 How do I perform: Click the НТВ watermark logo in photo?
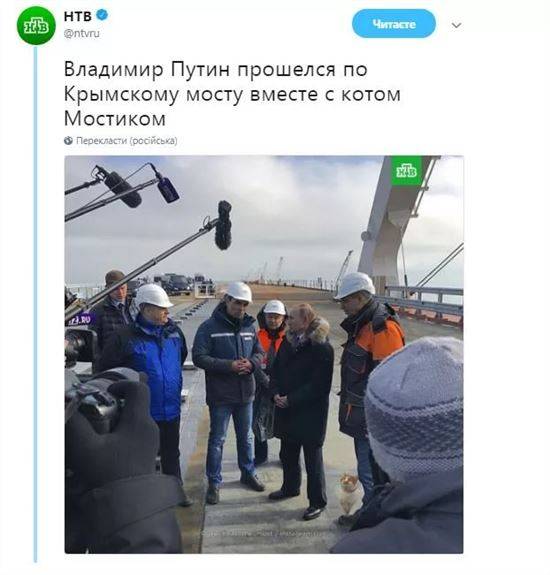click(406, 171)
